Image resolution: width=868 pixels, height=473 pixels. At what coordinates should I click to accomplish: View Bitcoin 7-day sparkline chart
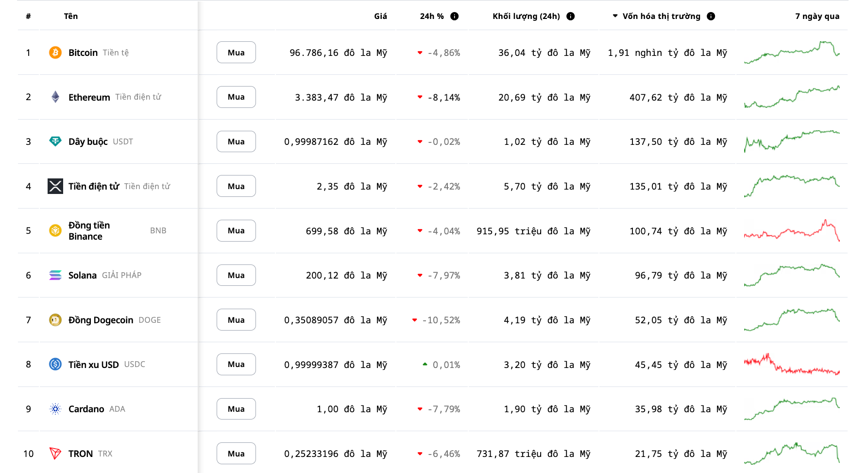[792, 53]
